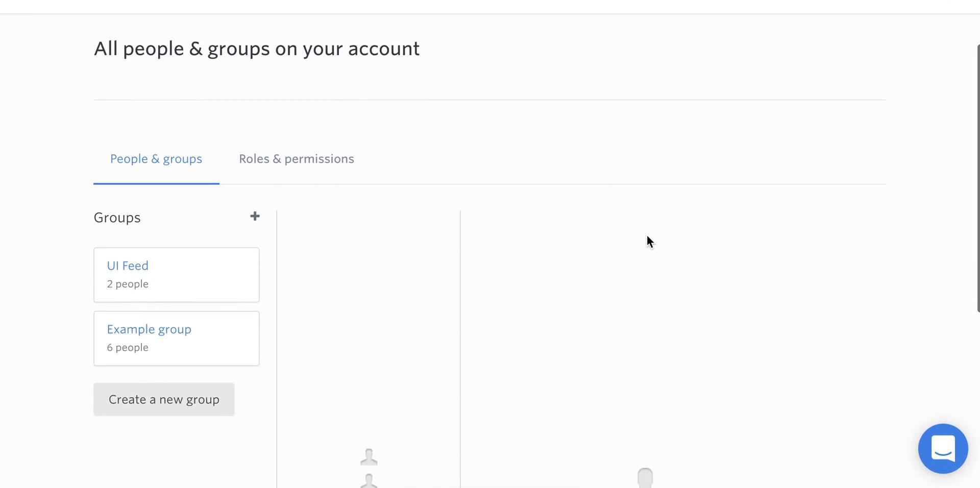Select the Example group card
980x488 pixels.
point(177,338)
